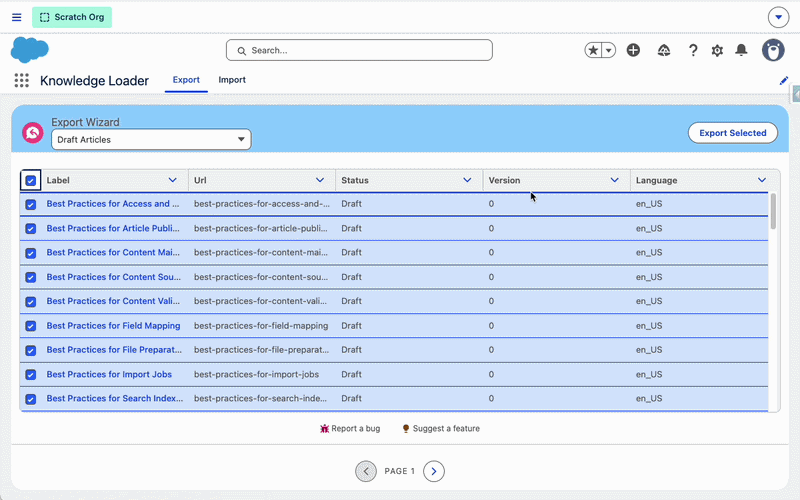Click the global actions plus icon

click(633, 50)
